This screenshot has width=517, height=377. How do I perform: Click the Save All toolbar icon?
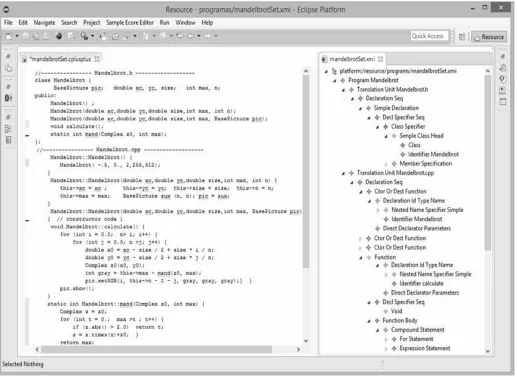(x=36, y=36)
